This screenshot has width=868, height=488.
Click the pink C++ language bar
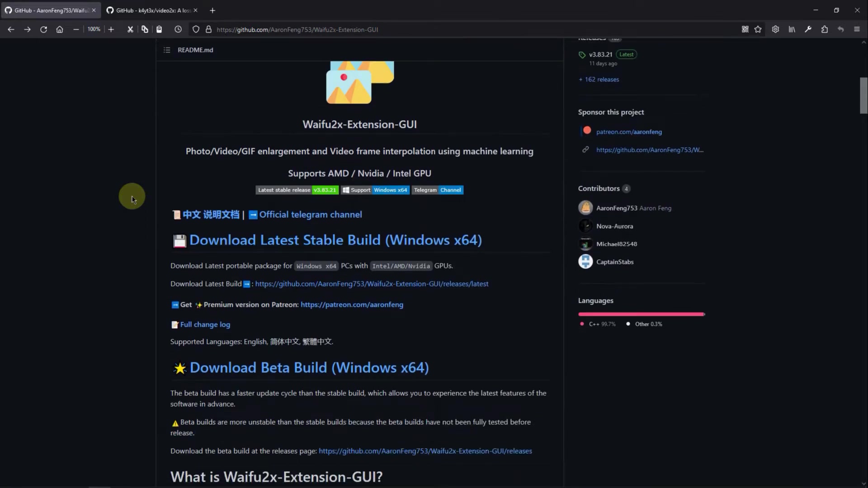click(641, 314)
